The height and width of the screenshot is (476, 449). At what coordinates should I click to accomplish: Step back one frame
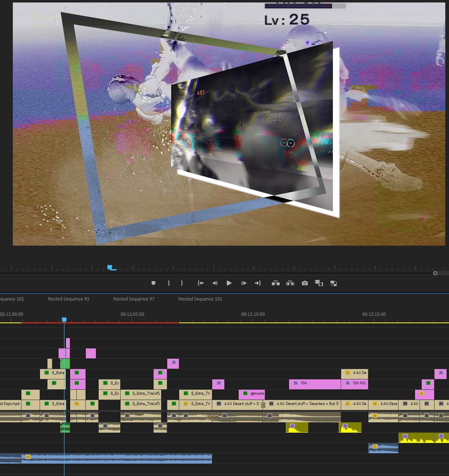point(215,283)
